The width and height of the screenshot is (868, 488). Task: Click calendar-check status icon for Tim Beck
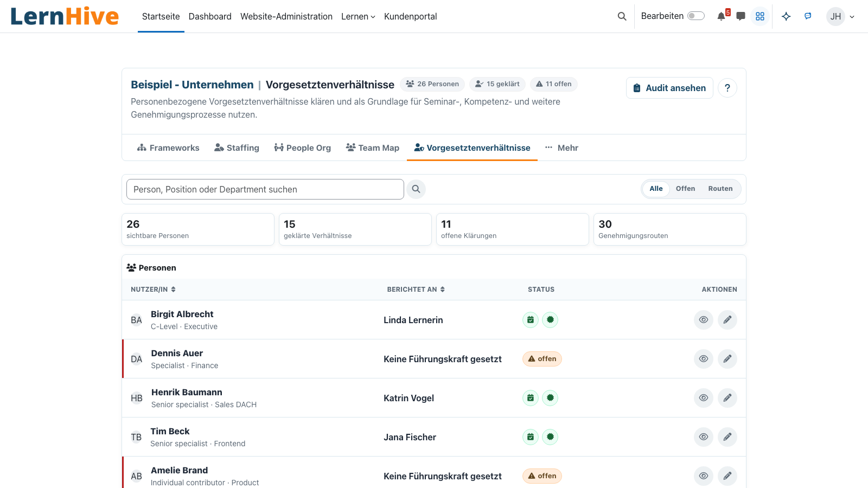pos(531,437)
